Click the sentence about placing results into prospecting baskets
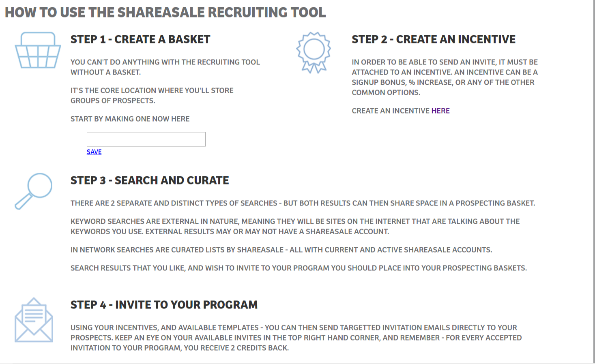Viewport: 595px width, 364px height. tap(299, 268)
